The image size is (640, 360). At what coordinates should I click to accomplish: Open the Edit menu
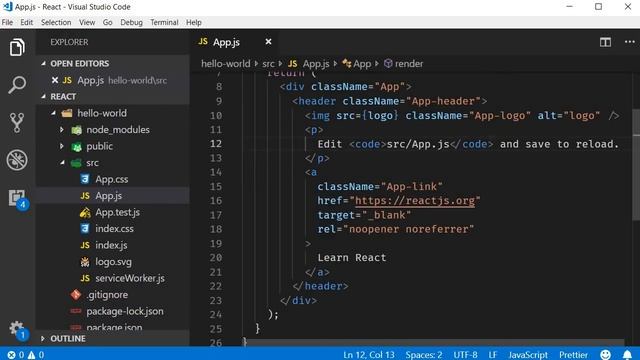point(27,22)
